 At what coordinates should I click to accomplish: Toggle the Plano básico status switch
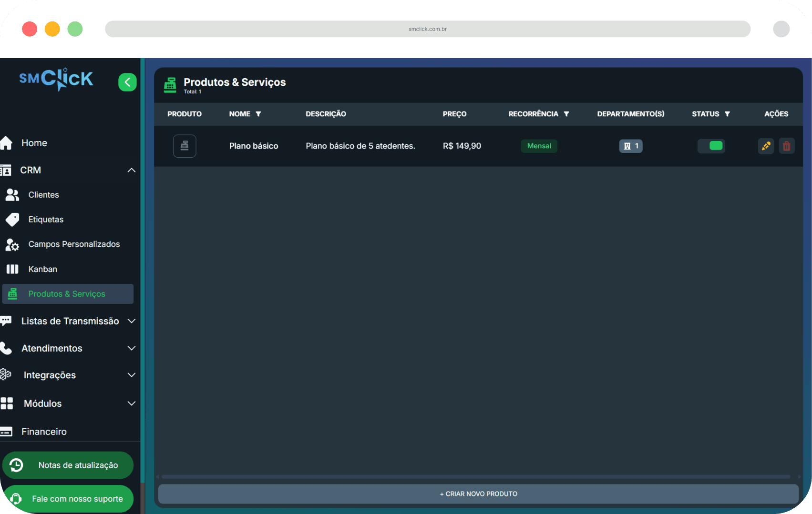pyautogui.click(x=711, y=146)
